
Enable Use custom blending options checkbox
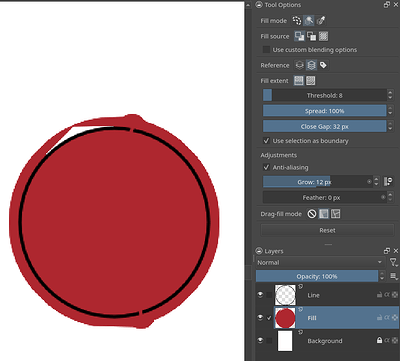(266, 50)
